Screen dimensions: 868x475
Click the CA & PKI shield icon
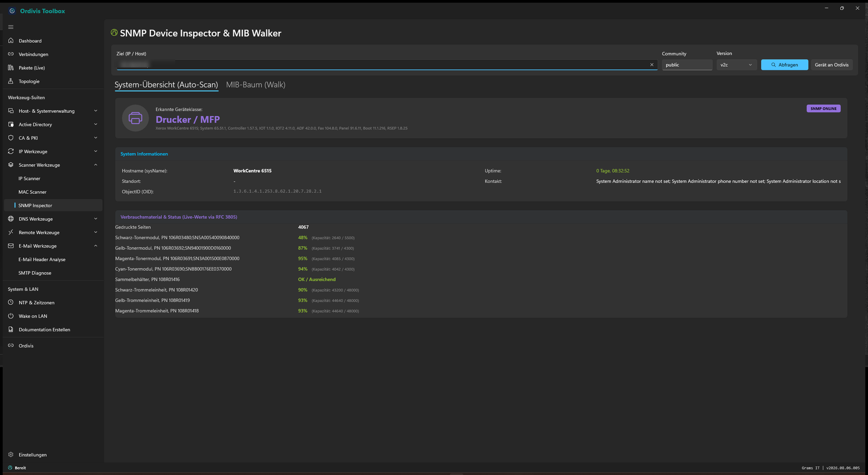(11, 138)
